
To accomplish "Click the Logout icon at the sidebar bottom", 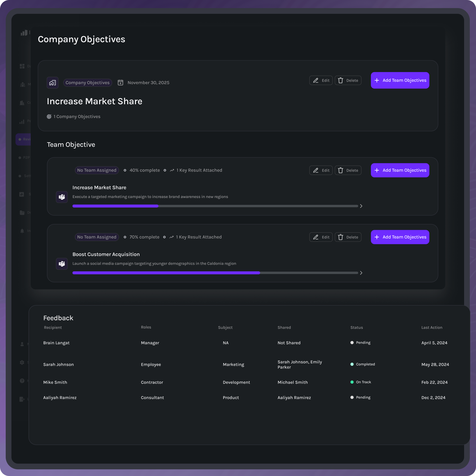I will [22, 399].
